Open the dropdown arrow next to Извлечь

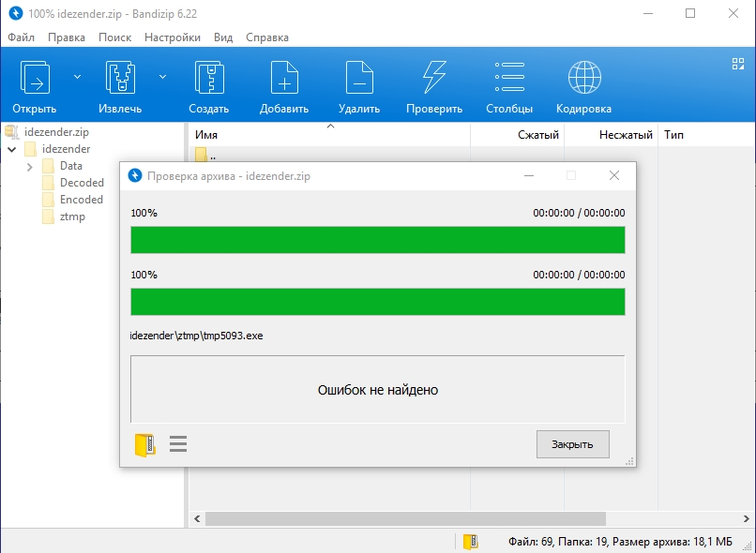tap(163, 77)
